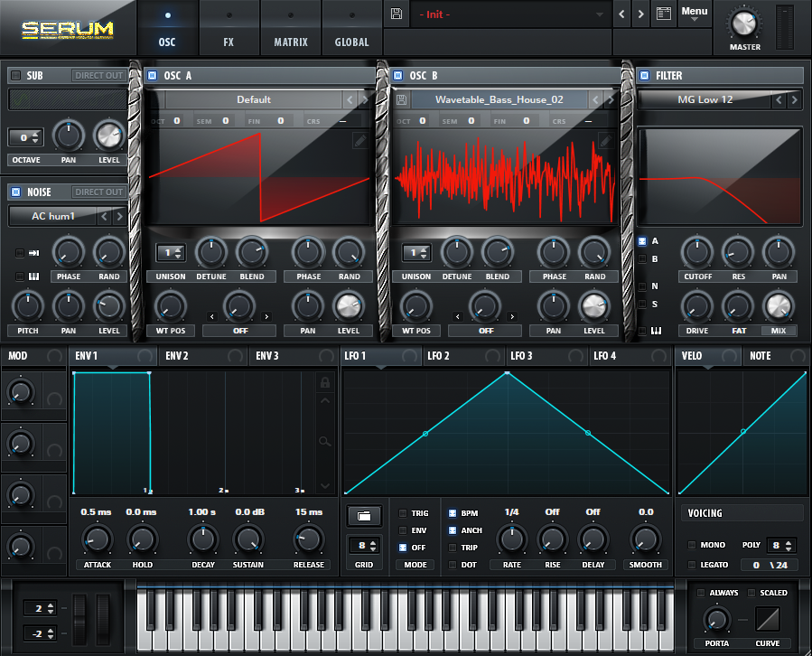Click the portamento curve icon
Screen dimensions: 812x656
(768, 619)
